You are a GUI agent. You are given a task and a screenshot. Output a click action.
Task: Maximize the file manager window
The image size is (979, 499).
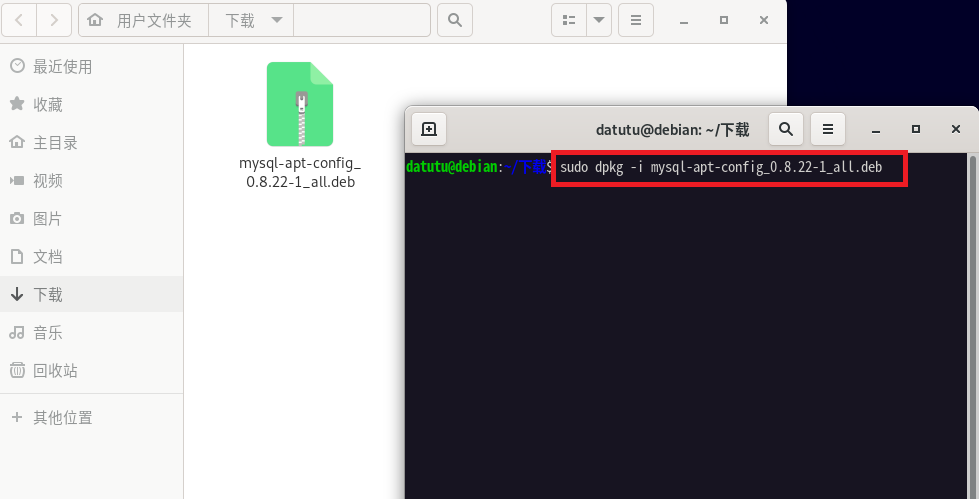pos(724,21)
